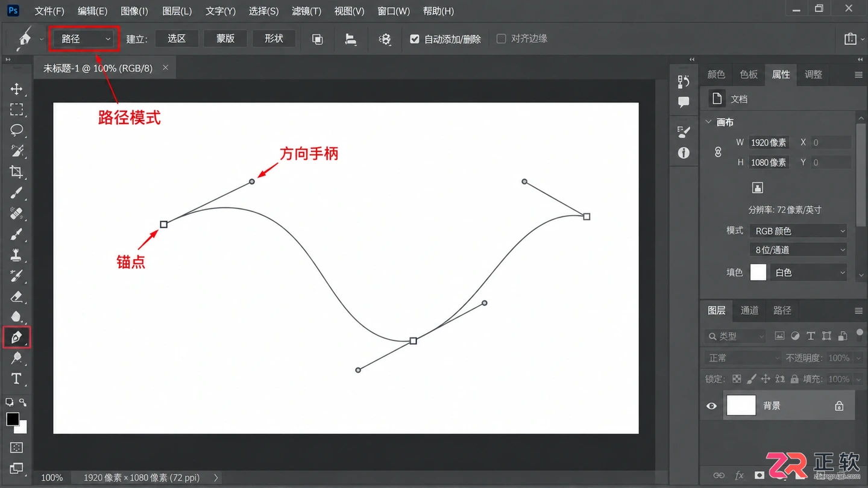868x488 pixels.
Task: Open the 白色 fill dropdown
Action: [x=810, y=272]
